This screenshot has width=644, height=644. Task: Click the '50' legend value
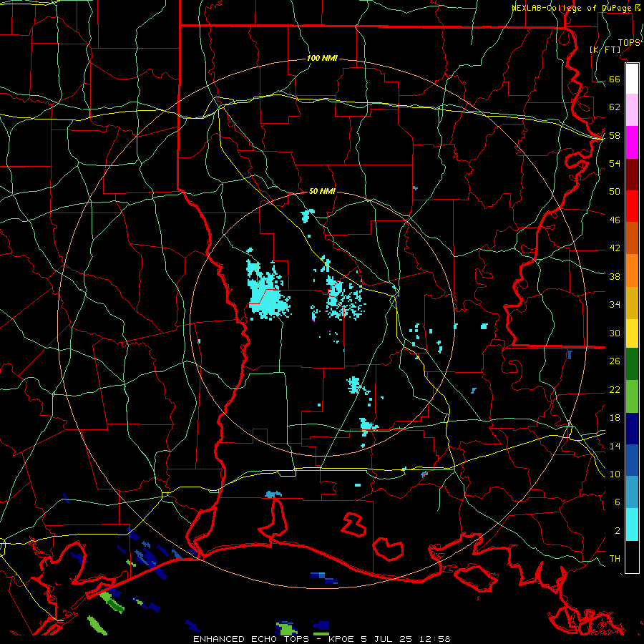pyautogui.click(x=615, y=191)
